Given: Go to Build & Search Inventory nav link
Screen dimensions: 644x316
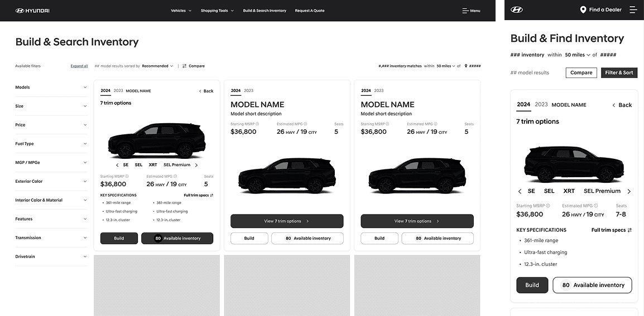Looking at the screenshot, I should point(265,11).
